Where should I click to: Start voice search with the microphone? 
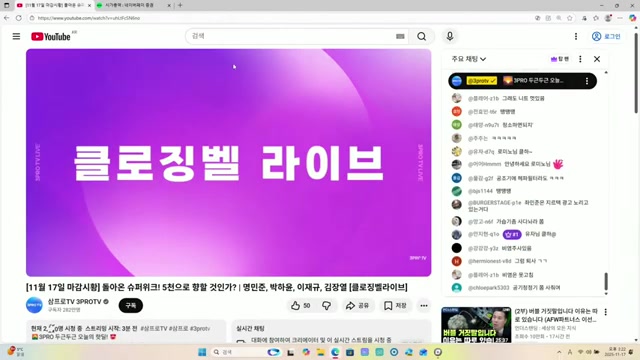pos(450,36)
